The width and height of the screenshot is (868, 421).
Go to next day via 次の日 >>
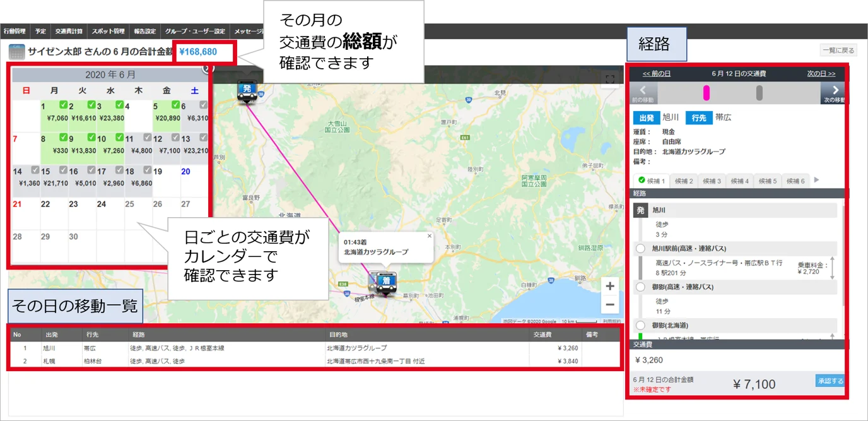821,74
